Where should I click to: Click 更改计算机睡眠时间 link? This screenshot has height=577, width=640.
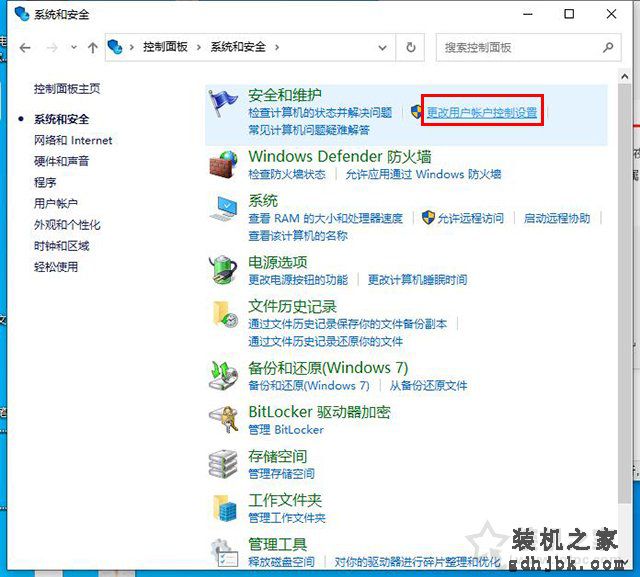[x=418, y=280]
